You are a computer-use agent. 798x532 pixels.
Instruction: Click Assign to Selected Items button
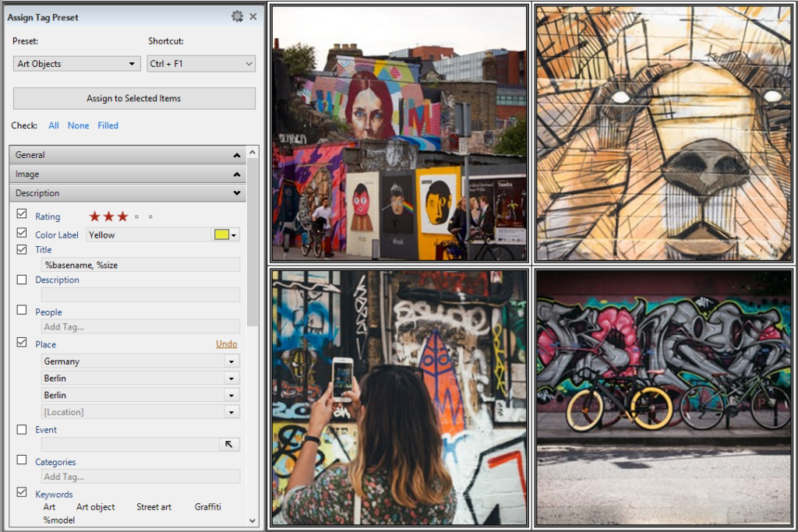pos(134,98)
